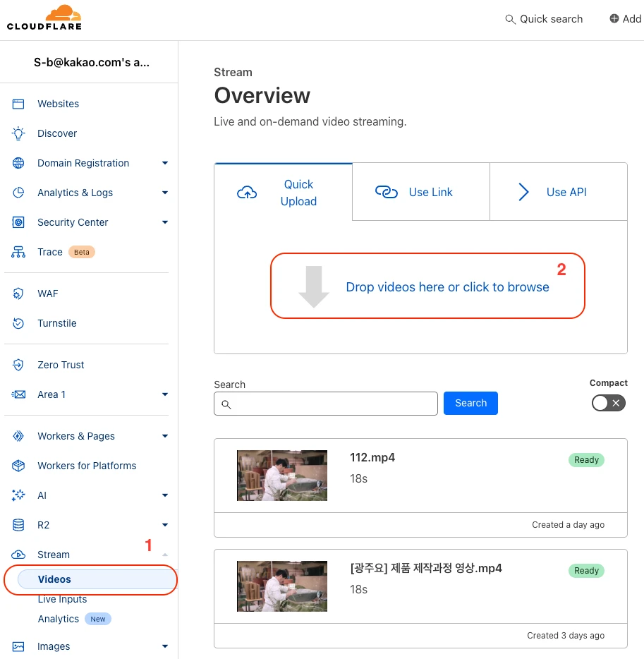Open the Discover sidebar link

point(57,133)
